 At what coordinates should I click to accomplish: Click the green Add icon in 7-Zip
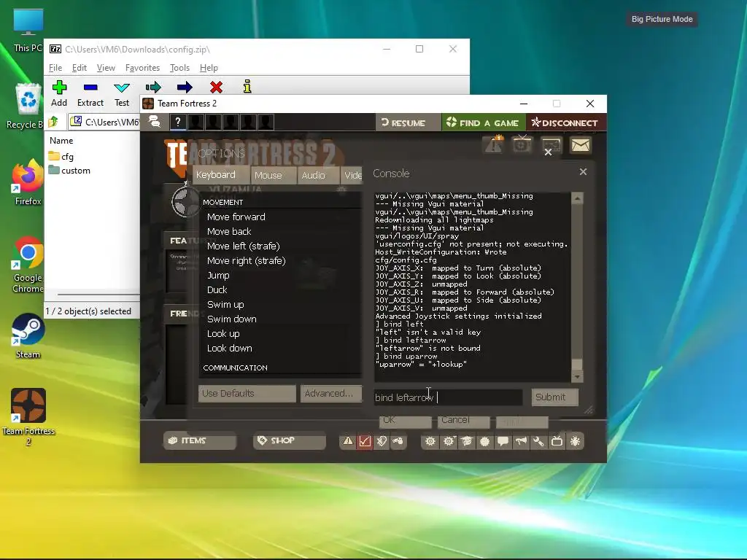pos(59,87)
